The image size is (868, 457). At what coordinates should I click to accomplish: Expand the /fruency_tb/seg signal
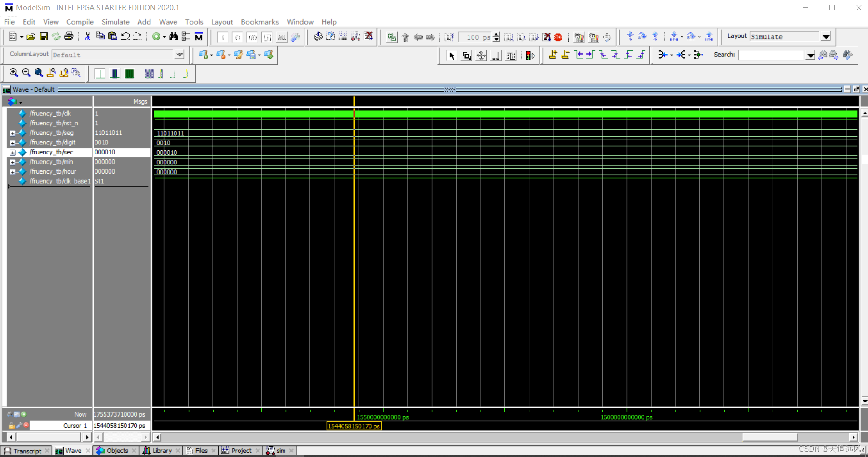(x=13, y=133)
